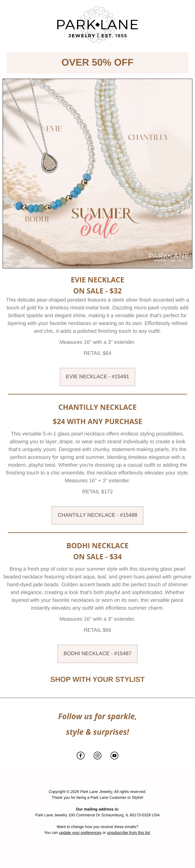Click the unsubscribe from this list link
Viewport: 195px width, 868px height.
128,832
